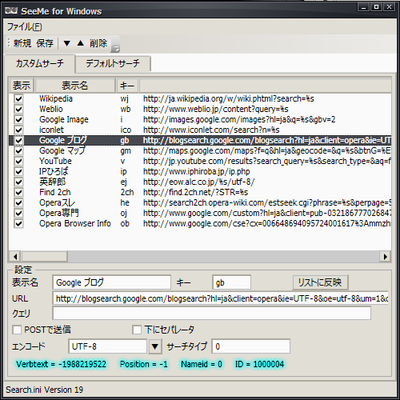400x400 pixels.
Task: Toggle the YouTube entry checkbox
Action: pyautogui.click(x=19, y=161)
